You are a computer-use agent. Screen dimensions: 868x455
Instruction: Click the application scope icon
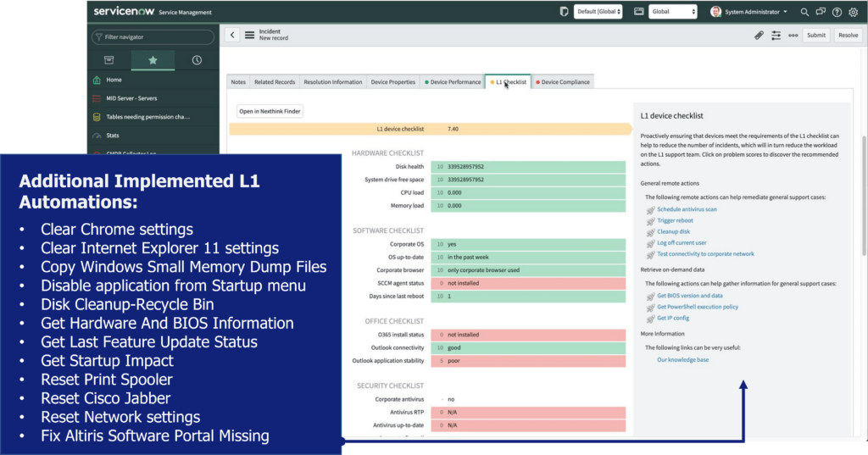638,12
